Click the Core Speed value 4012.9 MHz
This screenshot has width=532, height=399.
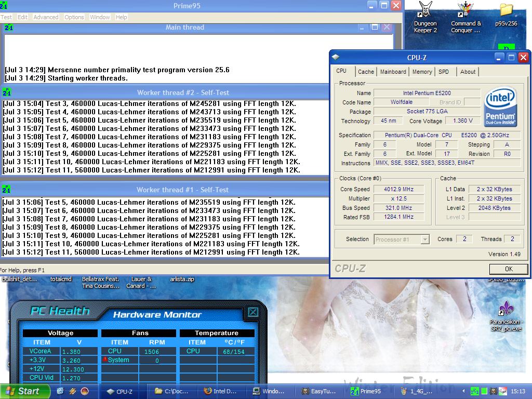[398, 189]
